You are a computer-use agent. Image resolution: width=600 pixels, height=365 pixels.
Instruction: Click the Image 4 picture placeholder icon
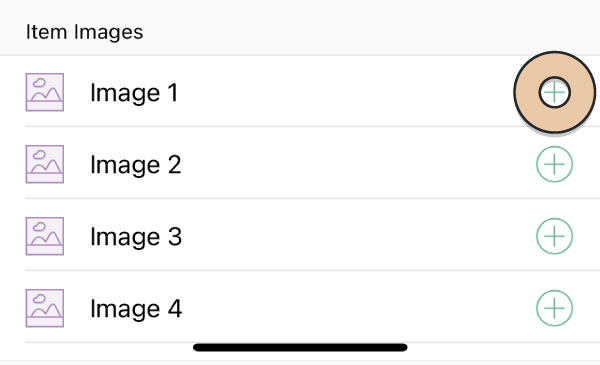click(45, 308)
